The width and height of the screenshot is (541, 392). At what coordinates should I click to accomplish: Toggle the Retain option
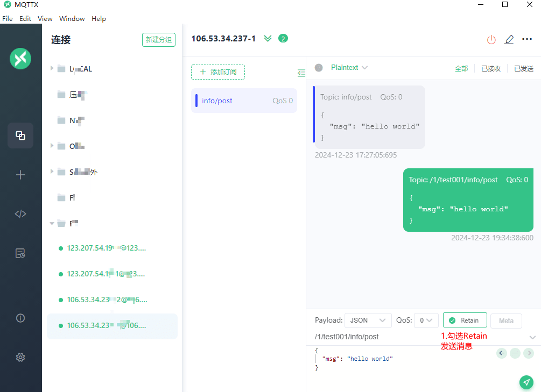[465, 320]
